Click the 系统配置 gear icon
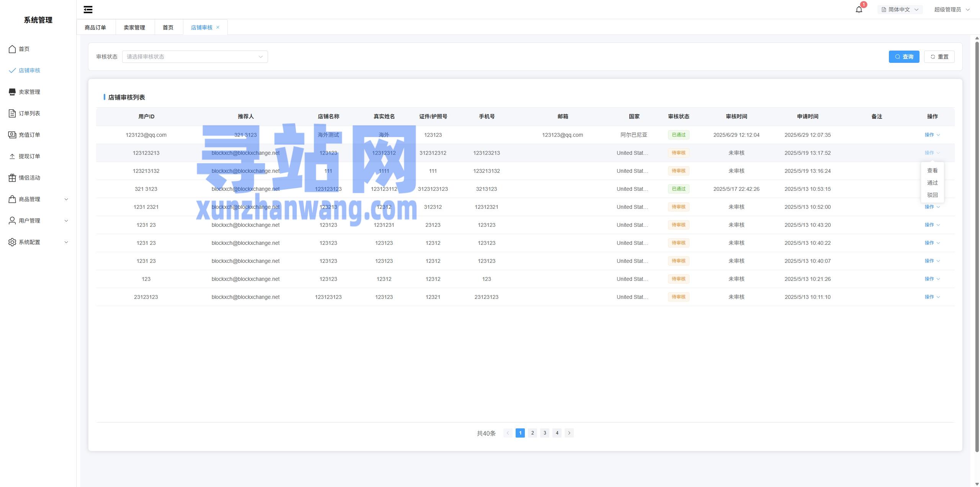Viewport: 980px width, 487px height. coord(12,242)
